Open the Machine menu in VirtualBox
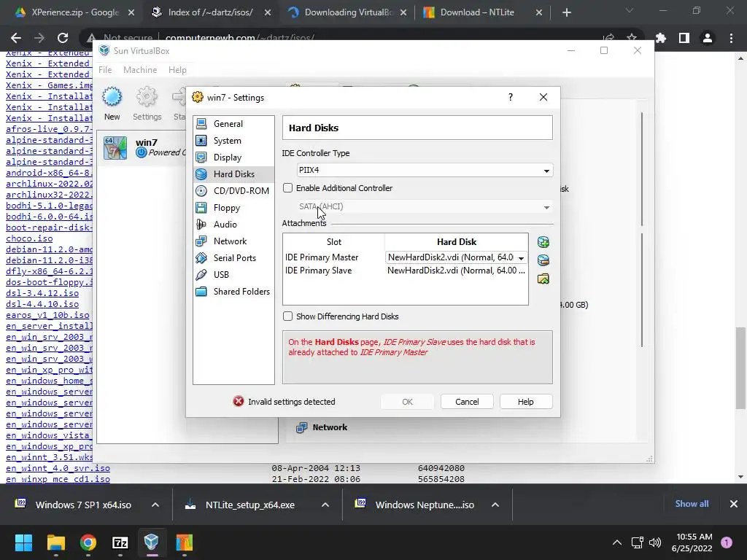Screen dimensions: 747x560 pyautogui.click(x=140, y=70)
